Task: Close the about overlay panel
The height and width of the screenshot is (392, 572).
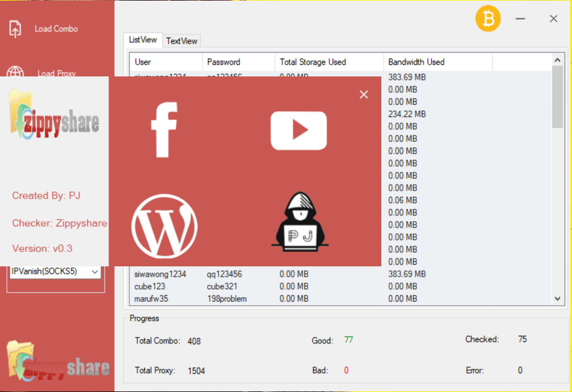Action: pyautogui.click(x=364, y=95)
